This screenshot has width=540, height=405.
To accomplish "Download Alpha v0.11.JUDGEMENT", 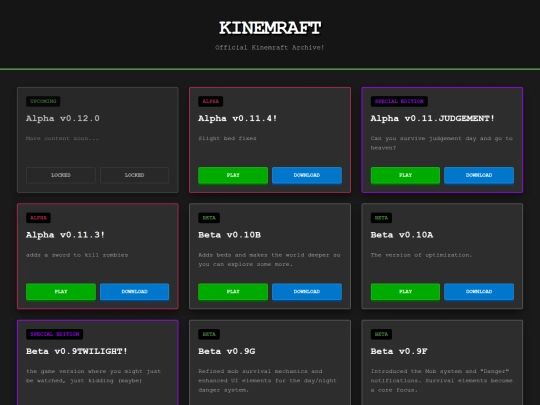I will click(x=479, y=175).
